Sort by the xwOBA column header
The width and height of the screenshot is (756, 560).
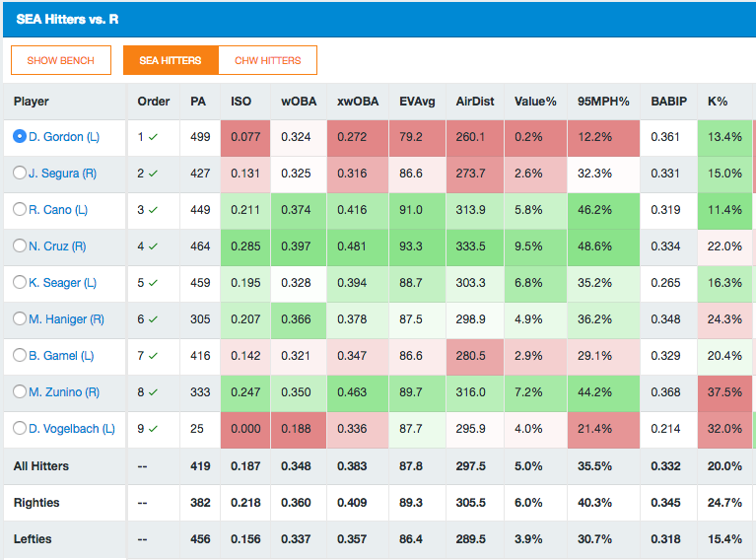(x=358, y=102)
